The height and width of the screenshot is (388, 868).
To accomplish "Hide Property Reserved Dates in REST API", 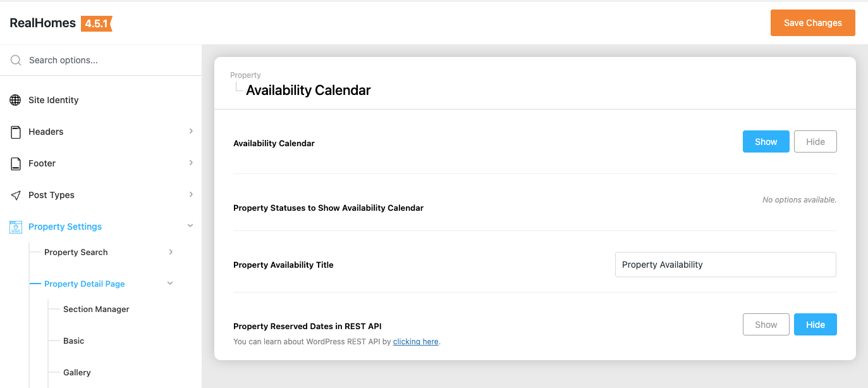I will tap(815, 325).
